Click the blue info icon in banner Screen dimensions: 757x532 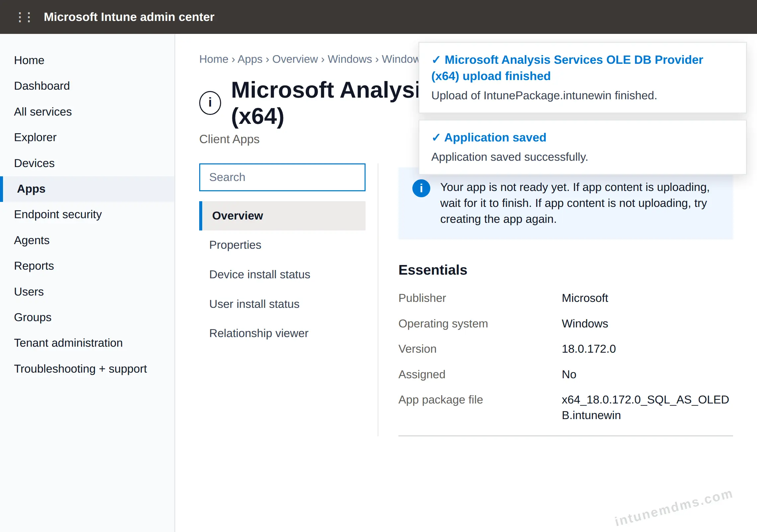[x=421, y=188]
